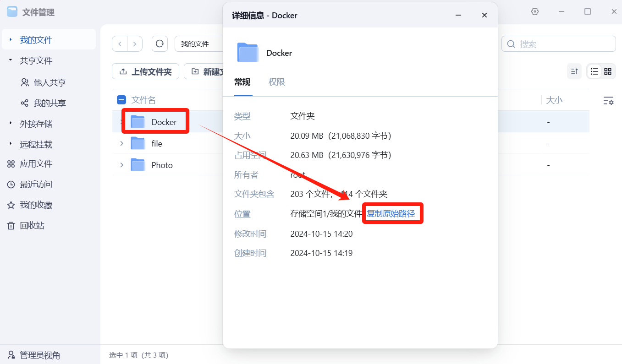Open 我的收藏 in the sidebar
The height and width of the screenshot is (364, 622).
point(36,205)
